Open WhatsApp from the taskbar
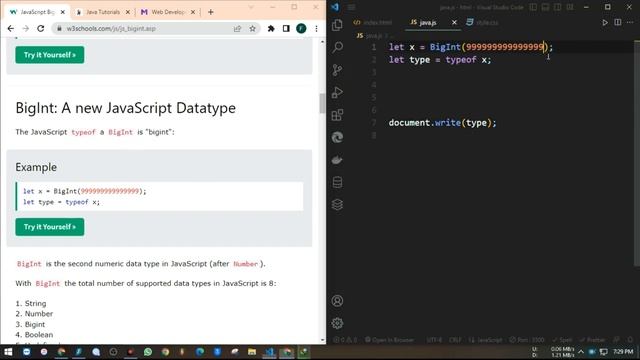 [148, 352]
